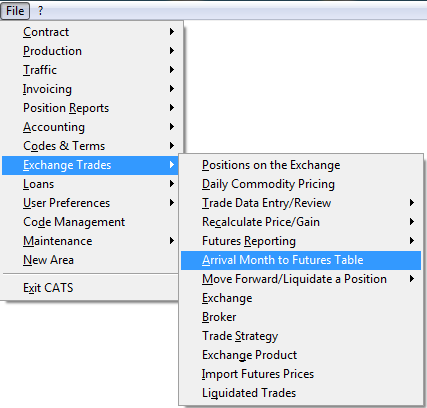Expand User Preferences submenu
Screen dimensions: 427x408
[90, 203]
